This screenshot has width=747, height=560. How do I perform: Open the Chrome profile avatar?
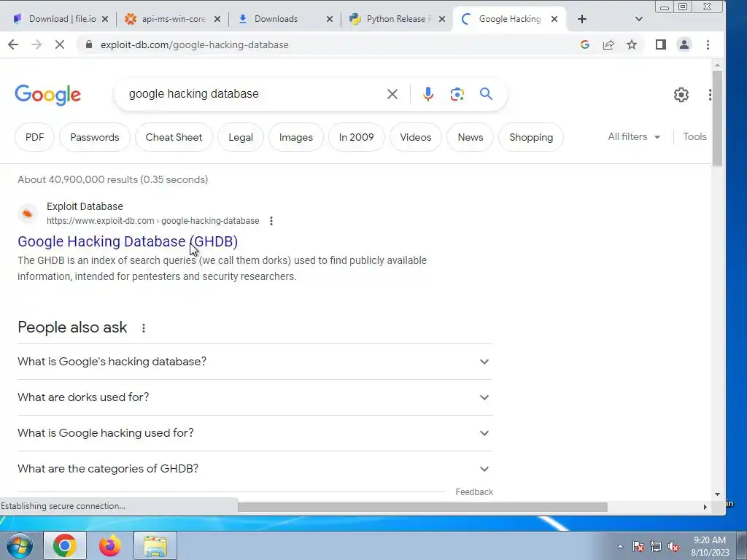pyautogui.click(x=684, y=44)
